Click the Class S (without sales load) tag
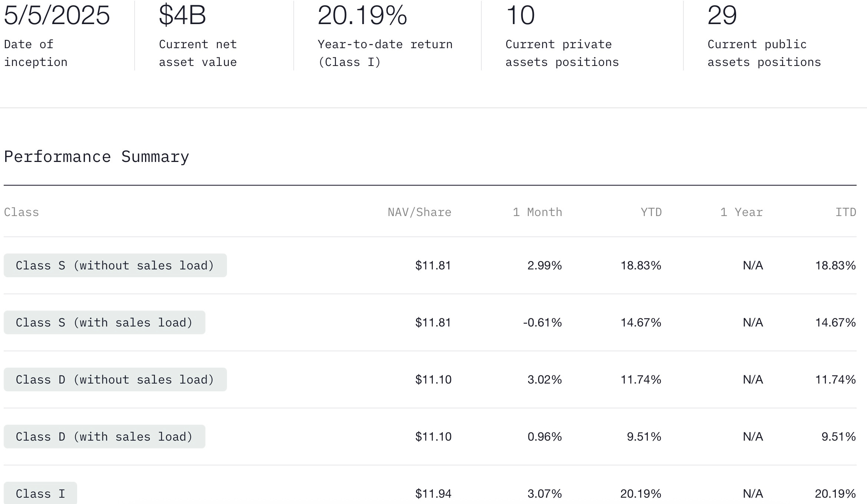Image resolution: width=867 pixels, height=504 pixels. click(115, 265)
